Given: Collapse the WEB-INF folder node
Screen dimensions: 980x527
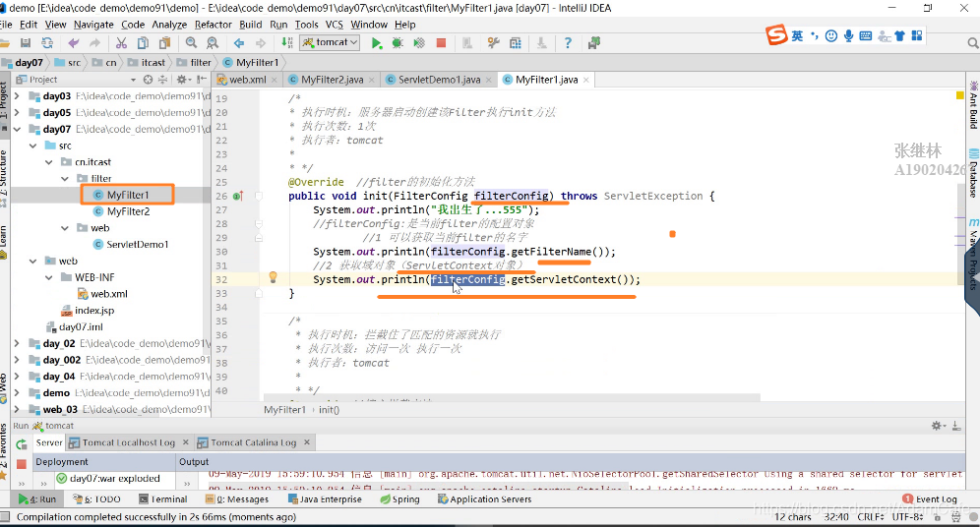Looking at the screenshot, I should click(x=49, y=277).
